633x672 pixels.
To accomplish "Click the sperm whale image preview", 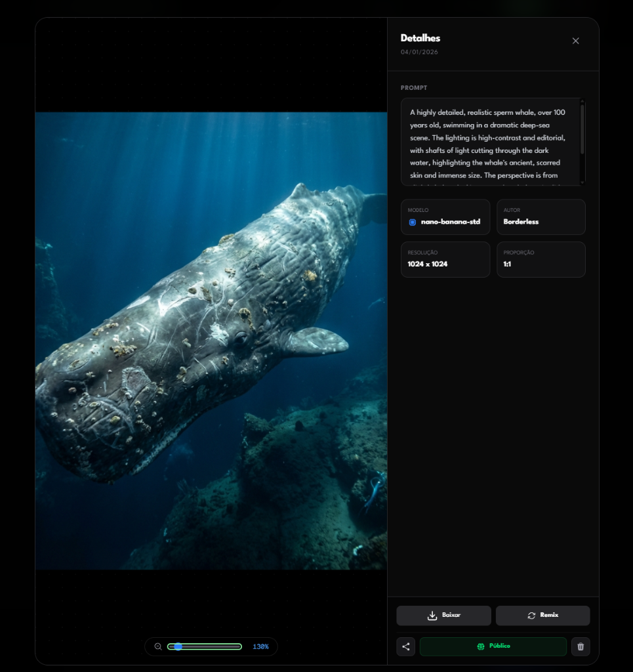I will click(211, 341).
